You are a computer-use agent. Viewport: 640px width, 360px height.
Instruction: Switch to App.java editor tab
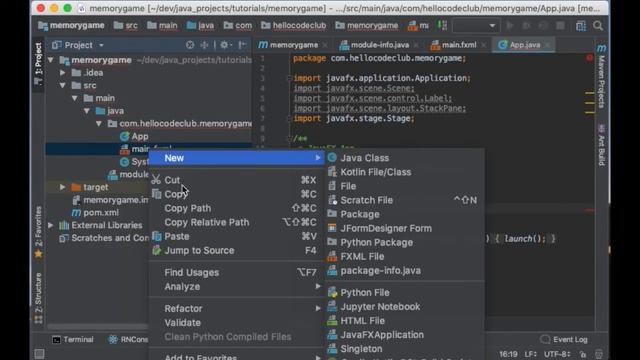(x=524, y=45)
